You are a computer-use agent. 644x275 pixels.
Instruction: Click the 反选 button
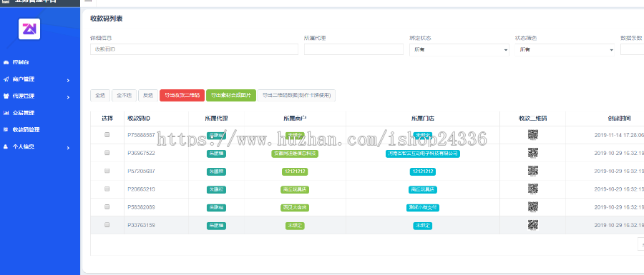pos(148,96)
